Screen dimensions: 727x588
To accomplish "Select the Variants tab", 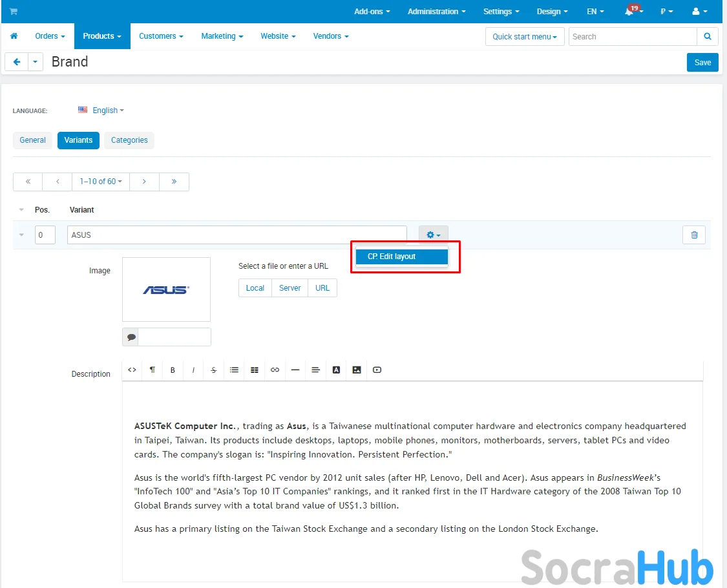I will click(78, 140).
